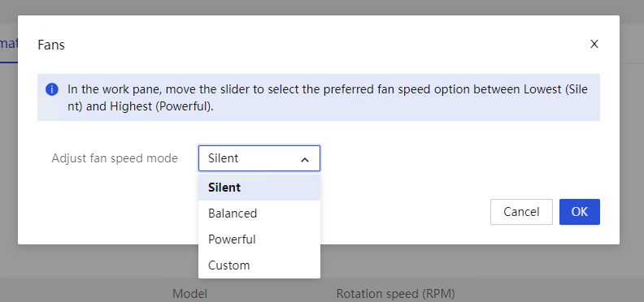The height and width of the screenshot is (302, 644).
Task: Click the Adjust fan speed mode label
Action: [x=115, y=158]
